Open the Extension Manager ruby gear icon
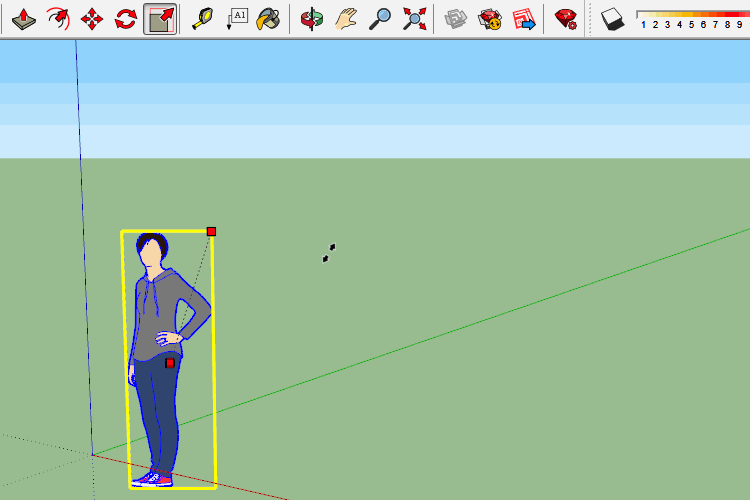750x500 pixels. pos(566,18)
